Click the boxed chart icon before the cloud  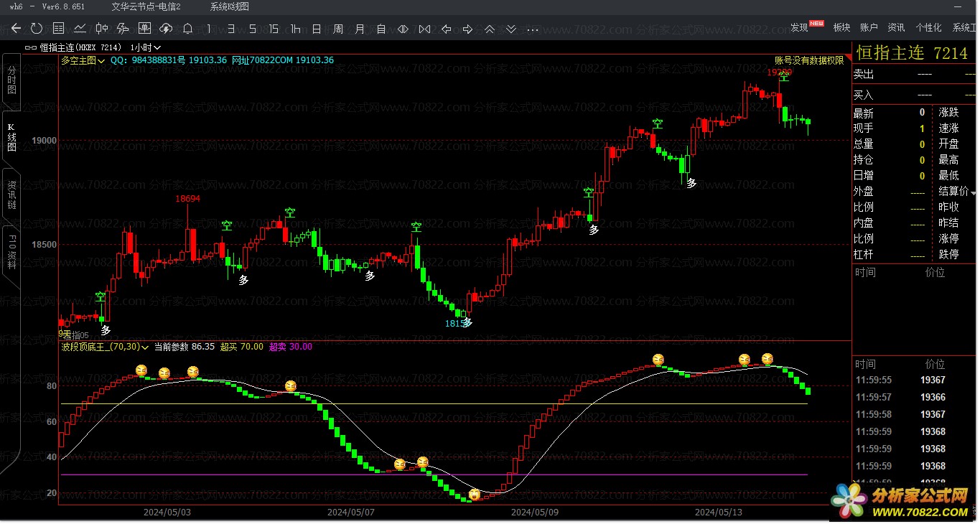pos(144,29)
